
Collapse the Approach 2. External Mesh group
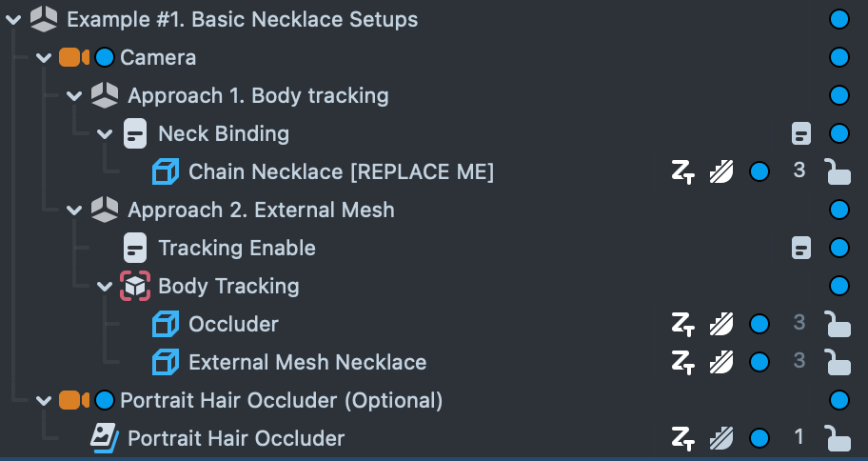[x=74, y=210]
